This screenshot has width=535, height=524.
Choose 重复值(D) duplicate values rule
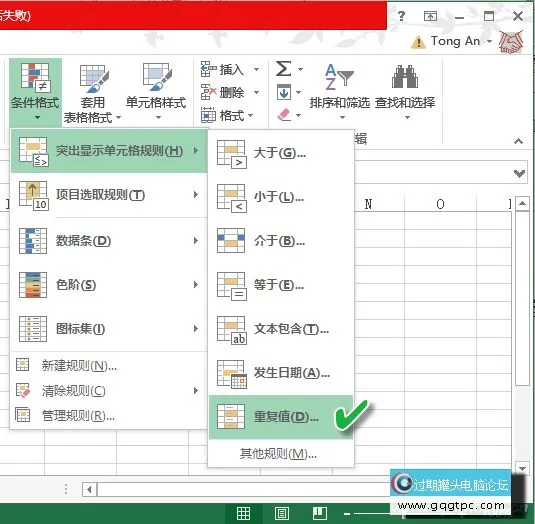tap(280, 417)
